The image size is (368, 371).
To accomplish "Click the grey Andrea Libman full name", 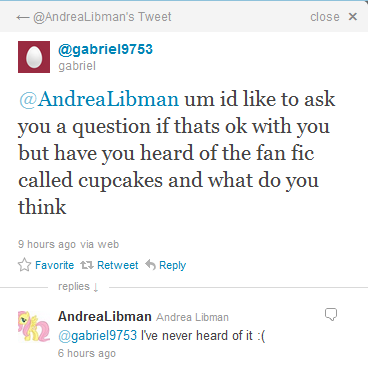I will click(x=193, y=317).
